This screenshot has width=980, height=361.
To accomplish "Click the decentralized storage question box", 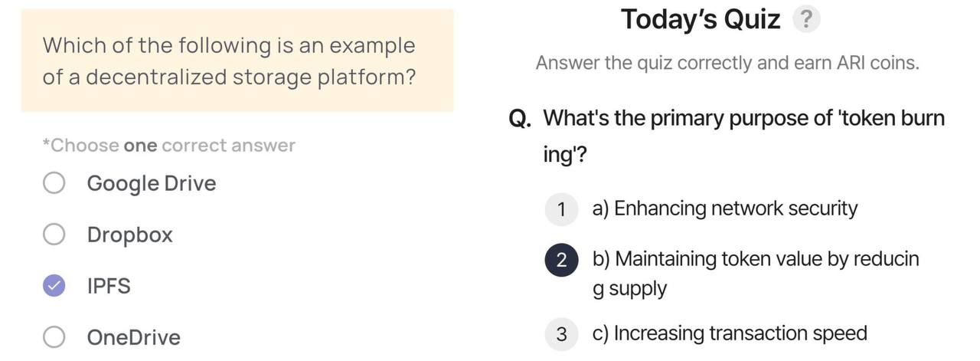I will pos(237,61).
